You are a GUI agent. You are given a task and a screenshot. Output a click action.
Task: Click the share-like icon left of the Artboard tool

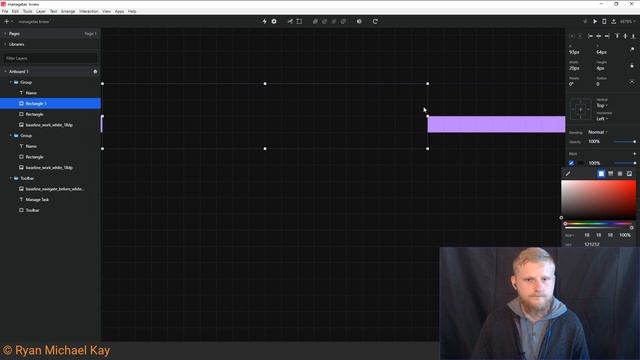point(290,21)
